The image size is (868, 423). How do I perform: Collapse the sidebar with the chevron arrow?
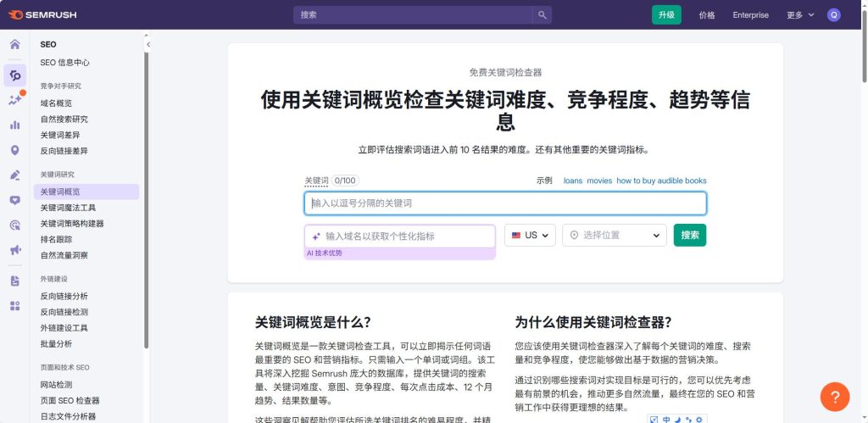coord(147,44)
